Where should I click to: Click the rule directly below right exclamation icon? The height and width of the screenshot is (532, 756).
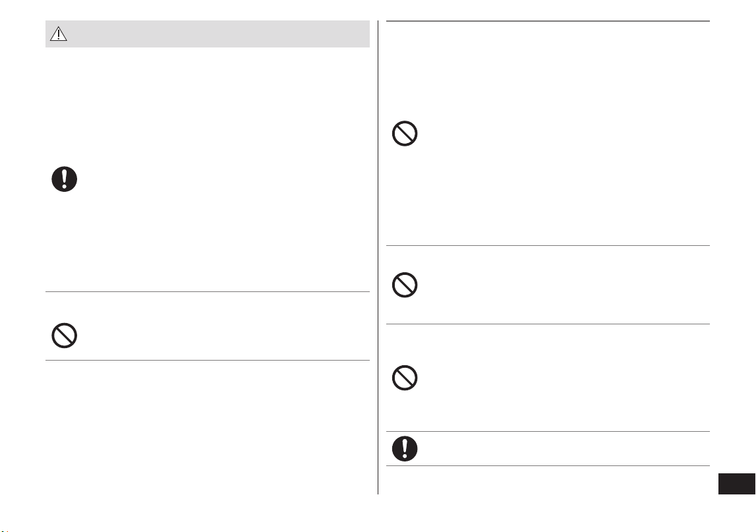pos(548,465)
